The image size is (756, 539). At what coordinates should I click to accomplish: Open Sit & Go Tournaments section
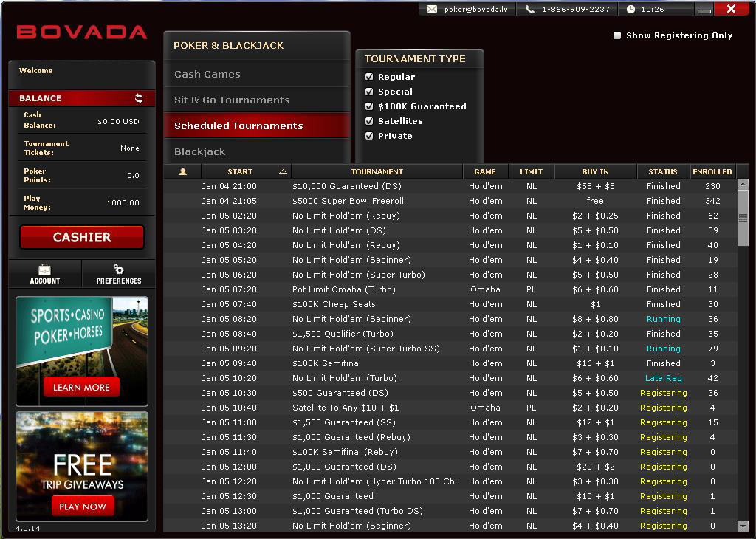[x=256, y=100]
